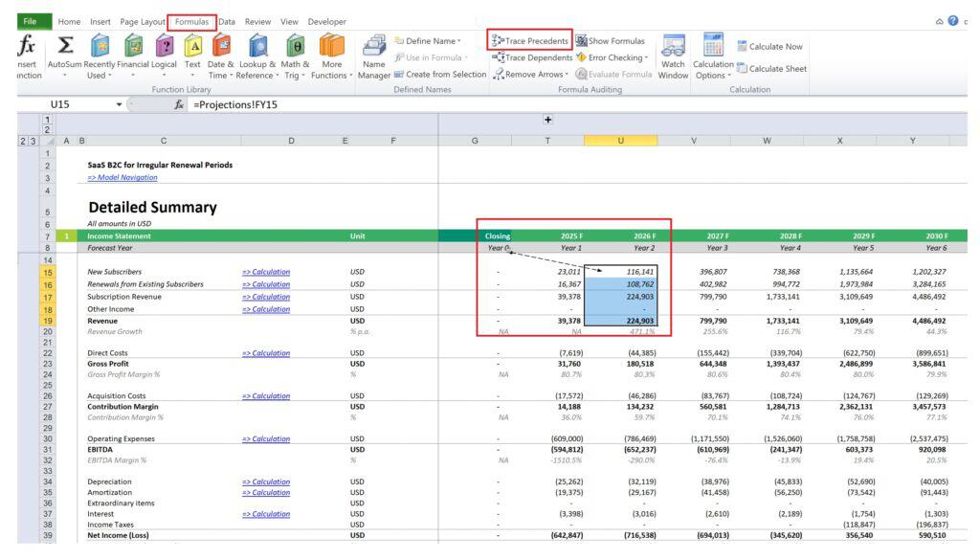Switch to the Data tab

(x=227, y=21)
